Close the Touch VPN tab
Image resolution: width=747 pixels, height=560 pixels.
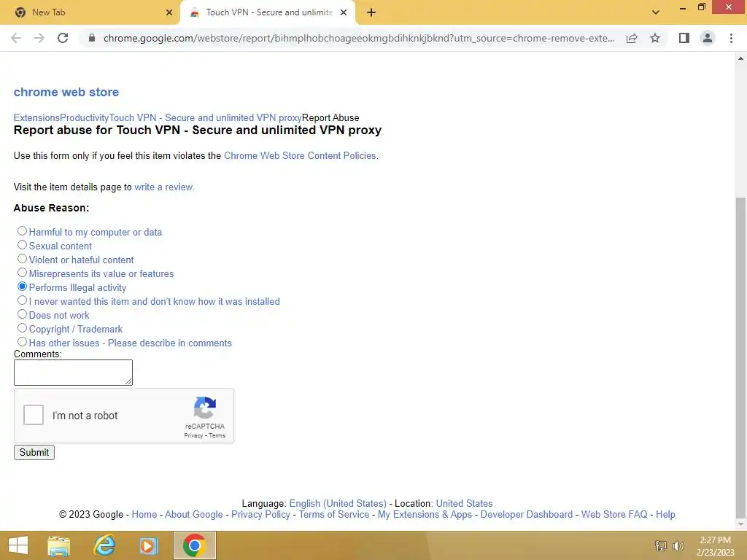[x=344, y=13]
